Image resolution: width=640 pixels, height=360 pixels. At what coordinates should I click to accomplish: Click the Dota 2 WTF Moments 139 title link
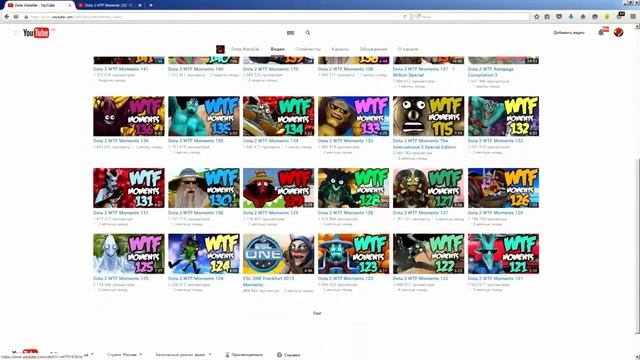(x=271, y=69)
